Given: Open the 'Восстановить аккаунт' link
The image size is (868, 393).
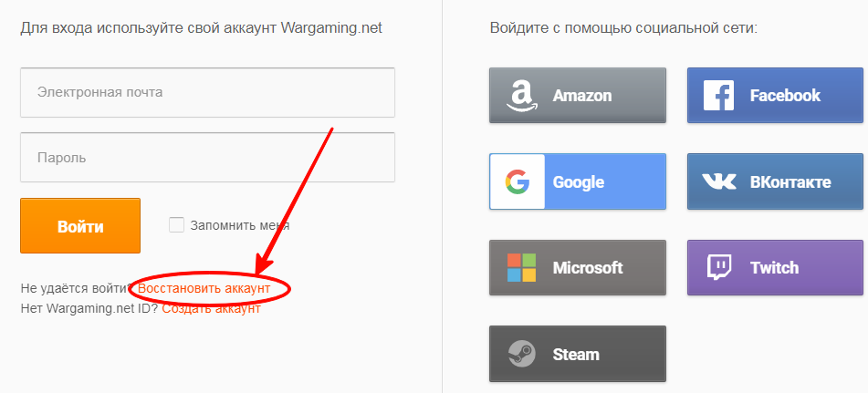Looking at the screenshot, I should click(204, 288).
